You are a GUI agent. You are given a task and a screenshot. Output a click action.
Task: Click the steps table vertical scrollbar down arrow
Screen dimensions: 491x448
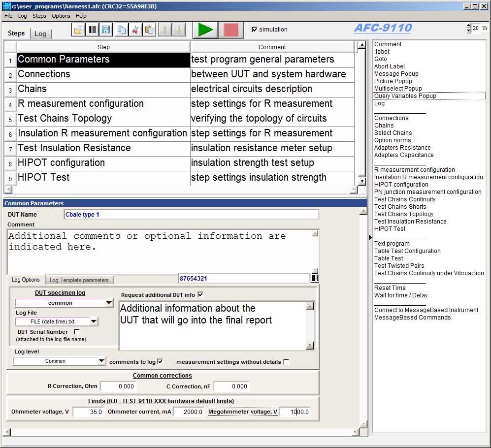361,181
